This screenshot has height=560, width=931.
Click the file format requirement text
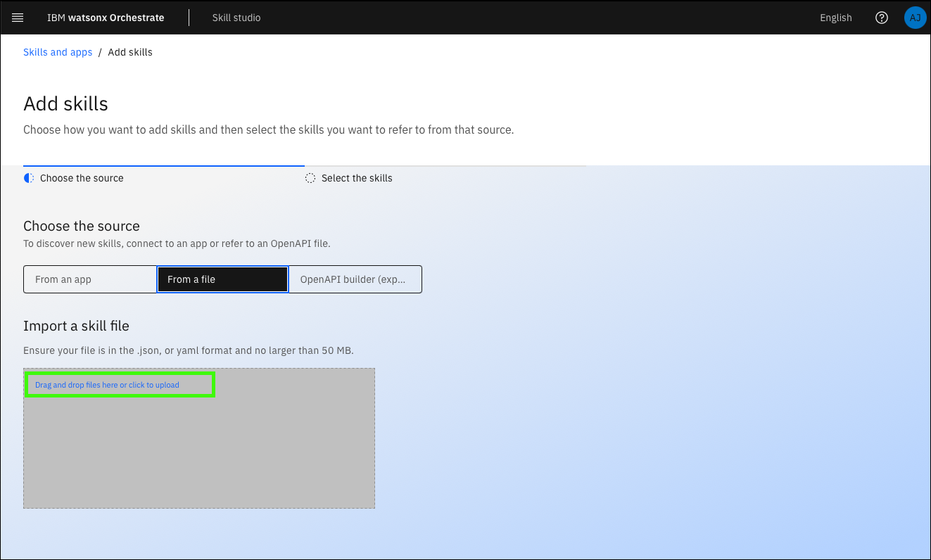coord(188,350)
